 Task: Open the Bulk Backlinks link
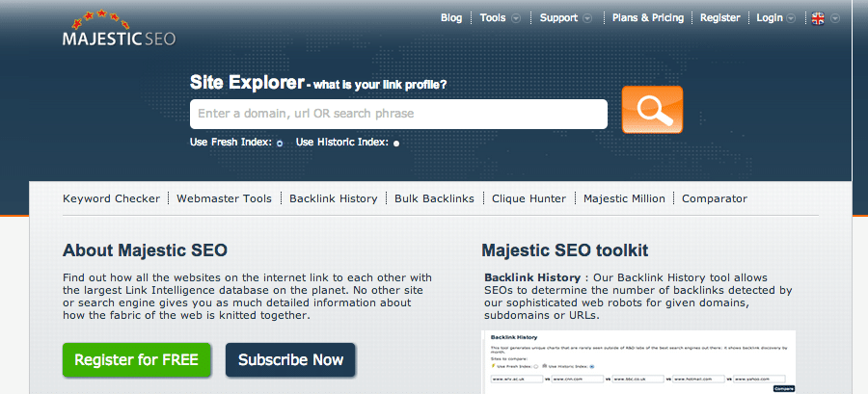point(435,198)
